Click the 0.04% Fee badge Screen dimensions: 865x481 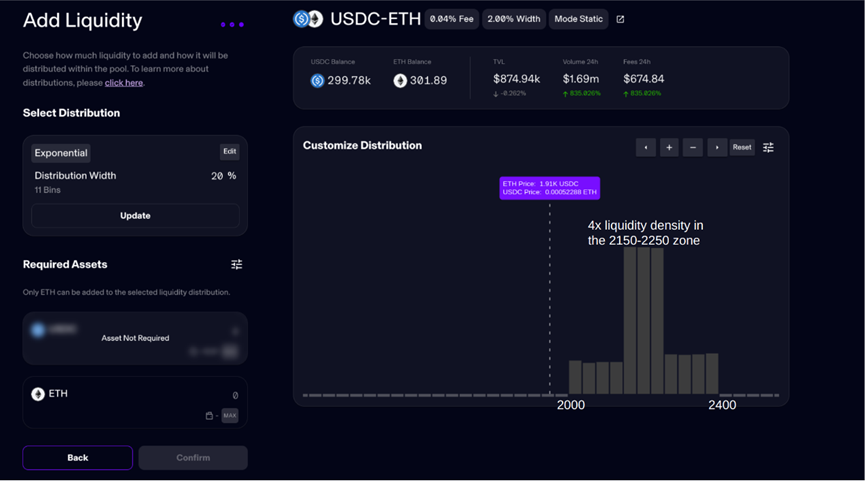tap(451, 19)
